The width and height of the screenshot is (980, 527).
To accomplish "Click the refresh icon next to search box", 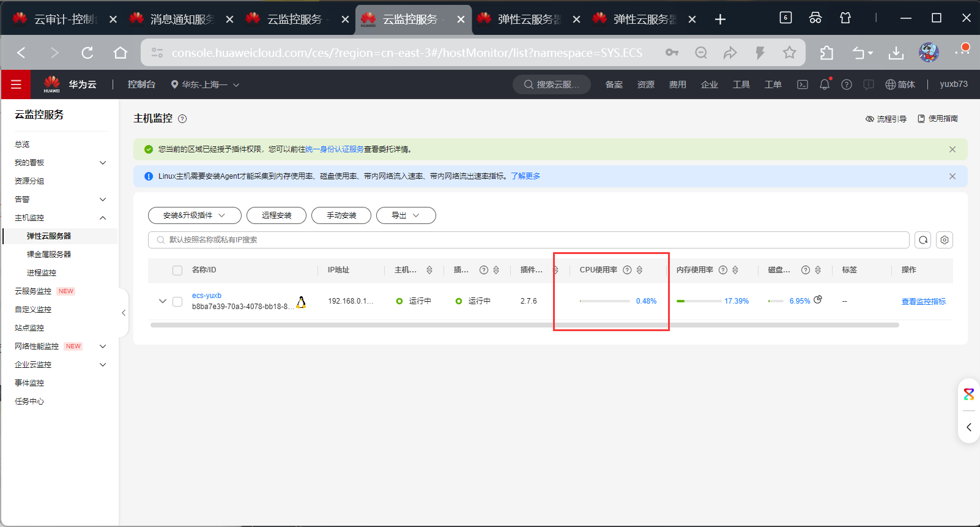I will pos(923,240).
